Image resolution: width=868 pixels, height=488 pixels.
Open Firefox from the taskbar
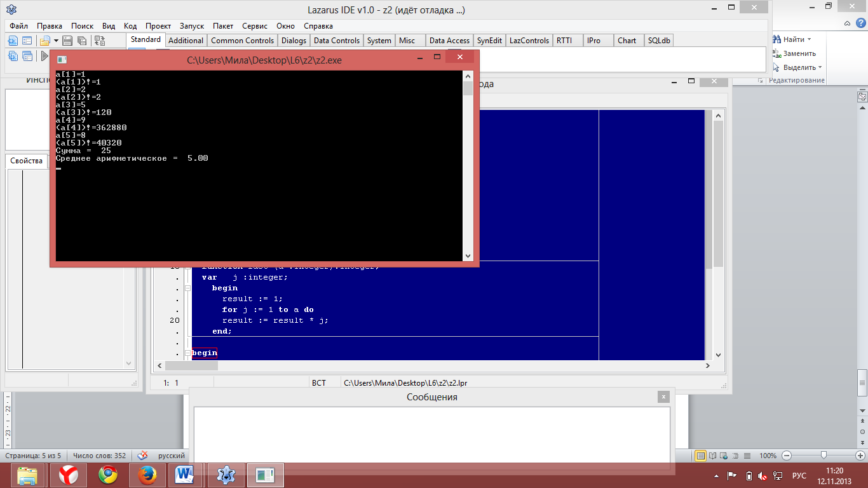pos(147,475)
